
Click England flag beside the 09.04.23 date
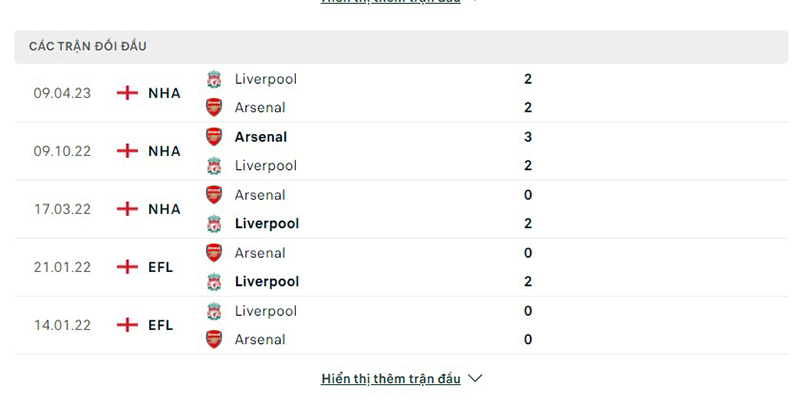pos(127,93)
